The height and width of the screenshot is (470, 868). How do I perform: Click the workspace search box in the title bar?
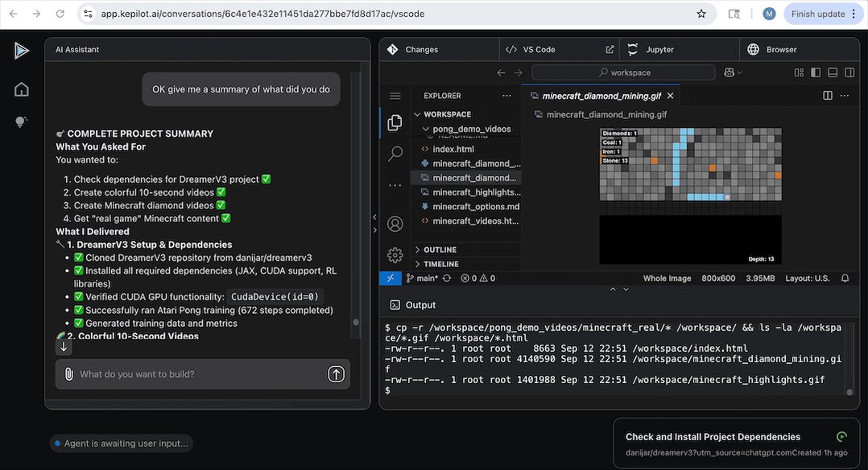624,72
